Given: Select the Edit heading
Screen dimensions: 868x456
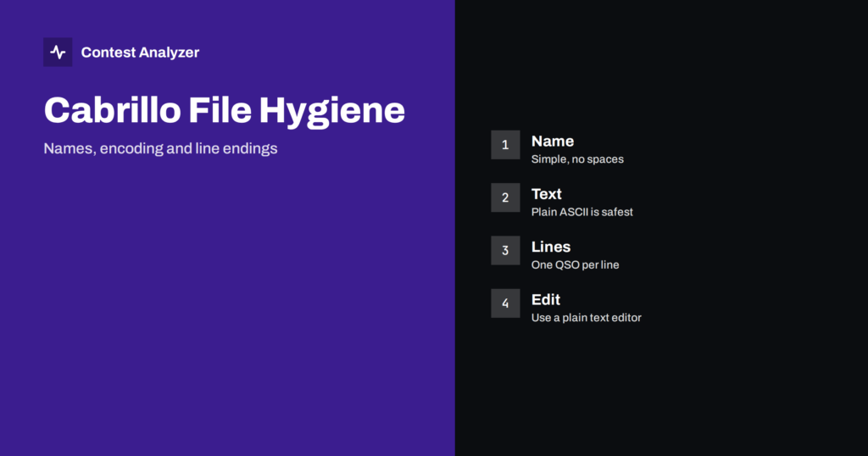Looking at the screenshot, I should pyautogui.click(x=546, y=299).
